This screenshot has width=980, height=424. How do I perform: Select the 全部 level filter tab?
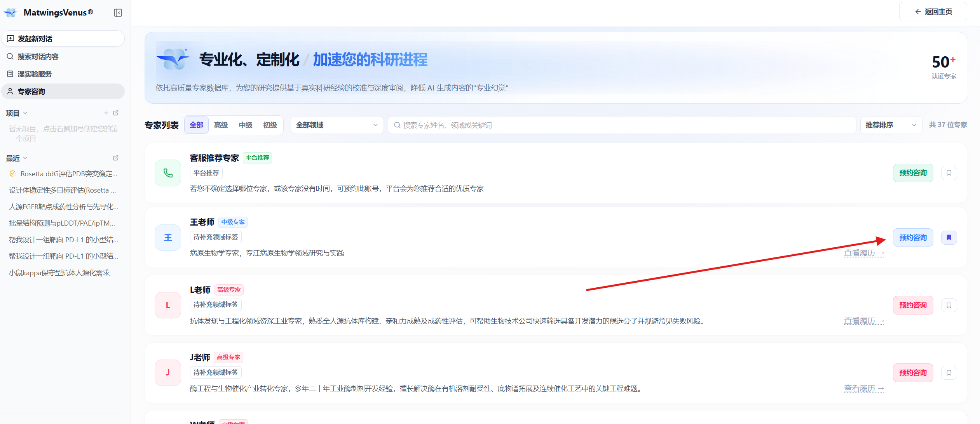pos(196,125)
